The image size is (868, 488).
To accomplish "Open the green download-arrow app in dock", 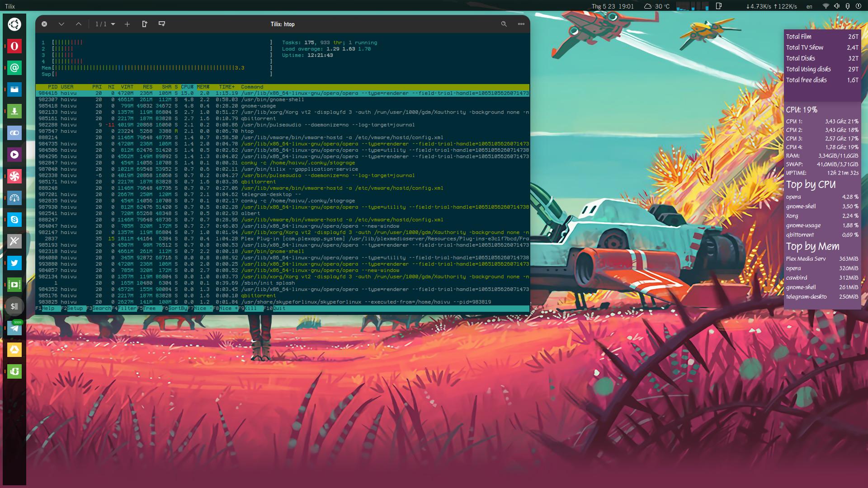I will tap(14, 111).
